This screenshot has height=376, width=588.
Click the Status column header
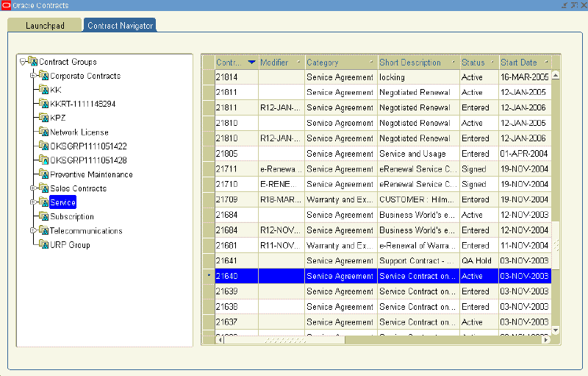[x=479, y=63]
